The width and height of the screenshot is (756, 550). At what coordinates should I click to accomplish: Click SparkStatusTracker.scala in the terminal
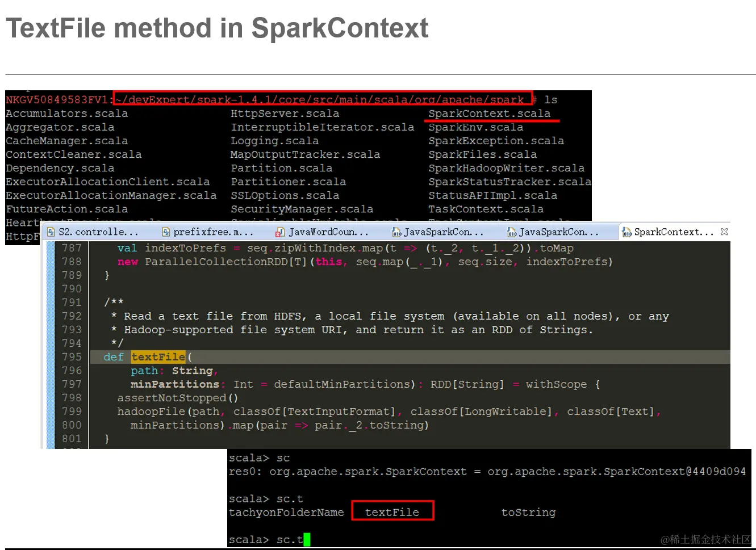[x=510, y=182]
